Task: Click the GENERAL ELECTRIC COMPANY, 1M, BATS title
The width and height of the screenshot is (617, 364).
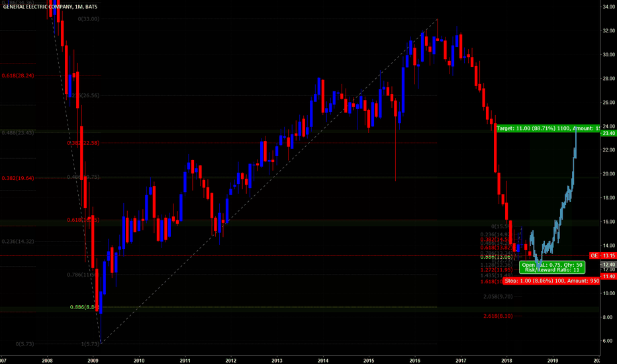Action: [50, 7]
